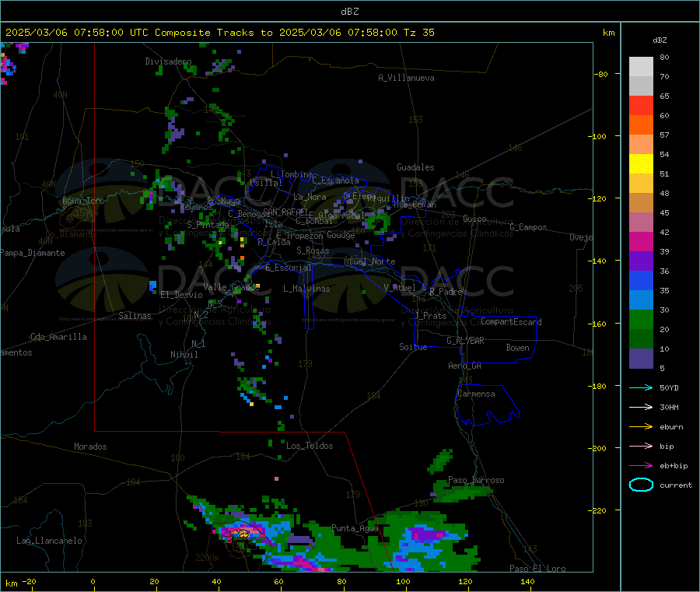This screenshot has height=592, width=700.
Task: Click the 'L_Malvinas' place label
Action: coord(306,289)
